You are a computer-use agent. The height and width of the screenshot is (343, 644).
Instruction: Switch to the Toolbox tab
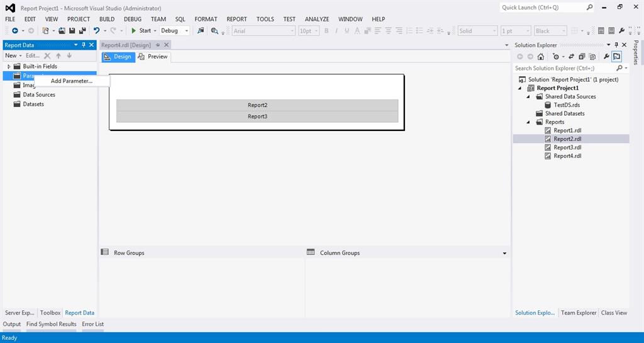pyautogui.click(x=50, y=313)
